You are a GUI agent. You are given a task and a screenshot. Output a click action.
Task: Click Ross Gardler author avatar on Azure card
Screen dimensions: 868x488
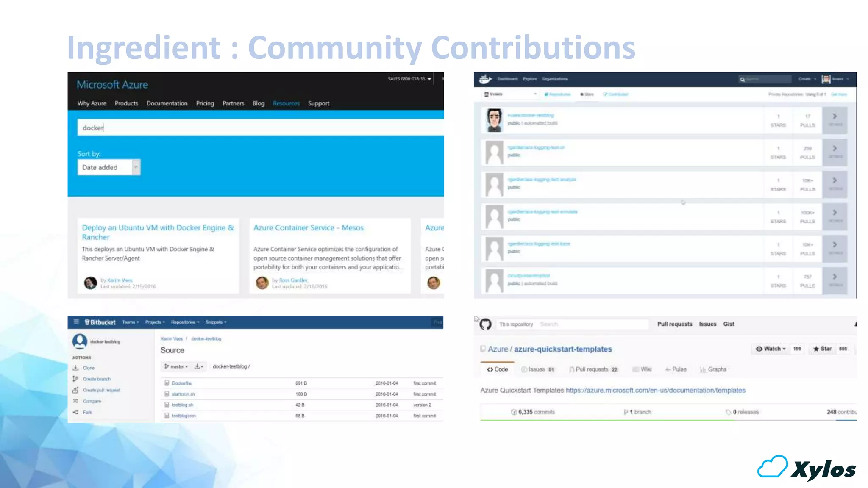[x=262, y=283]
